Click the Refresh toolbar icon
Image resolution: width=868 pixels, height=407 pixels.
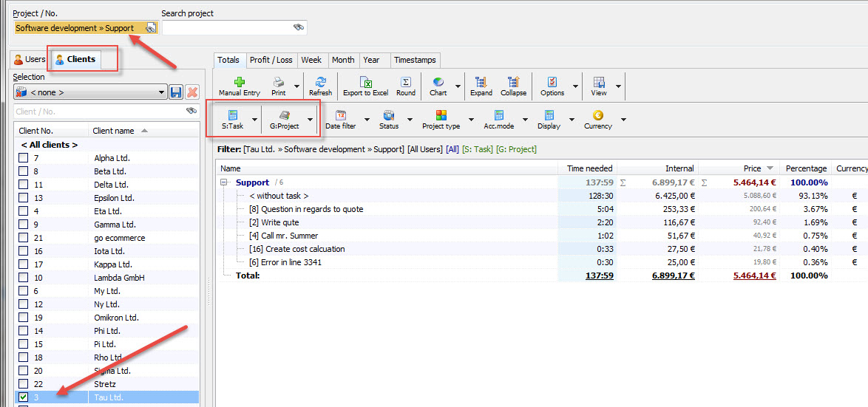pos(320,83)
